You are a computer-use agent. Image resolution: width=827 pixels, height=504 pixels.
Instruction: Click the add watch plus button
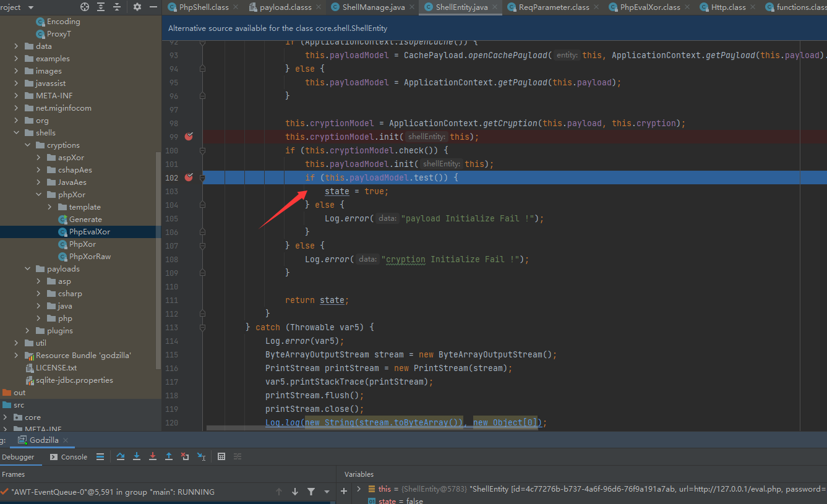click(x=344, y=491)
